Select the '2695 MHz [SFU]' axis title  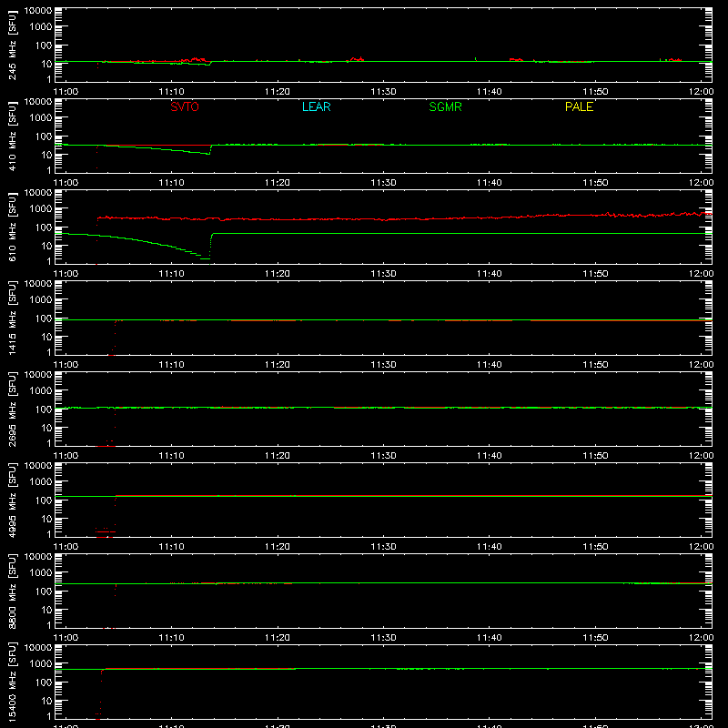[x=12, y=409]
